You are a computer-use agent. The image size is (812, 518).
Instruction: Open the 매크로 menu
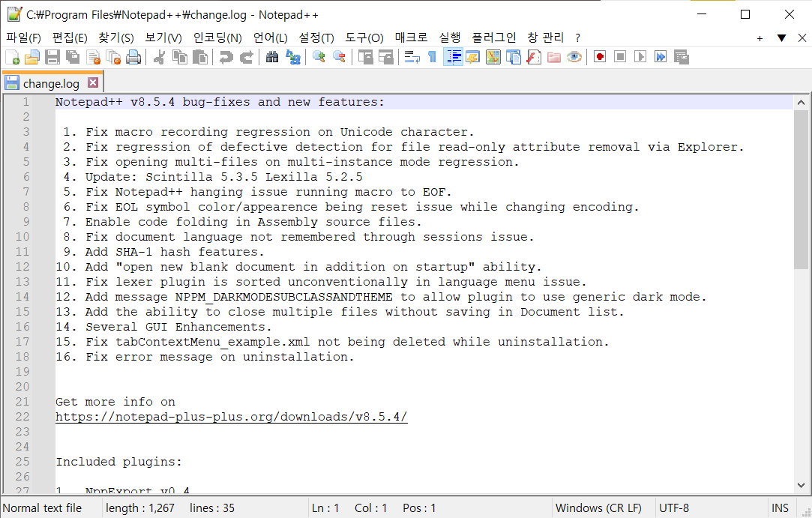[411, 37]
